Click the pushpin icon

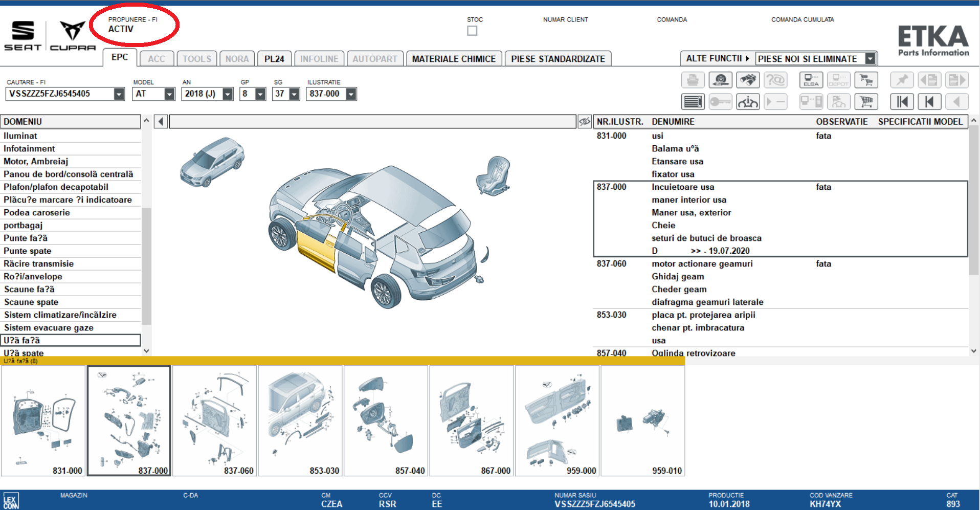pos(902,80)
